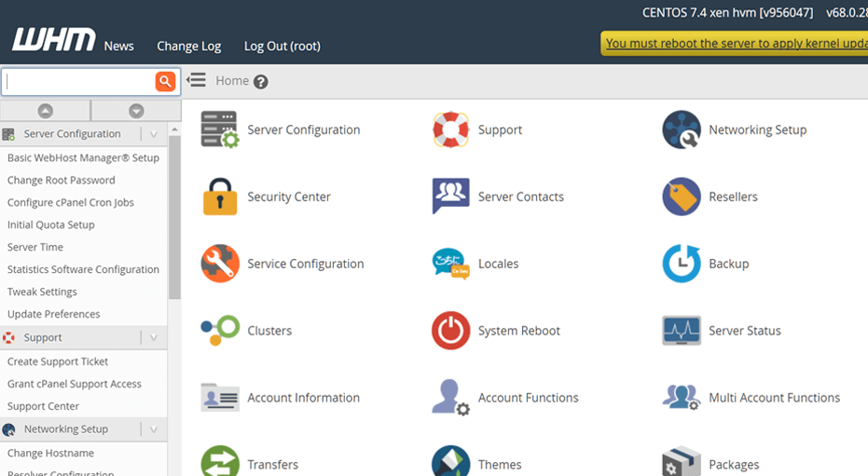This screenshot has height=476, width=868.
Task: Toggle the sidebar with the hamburger icon
Action: (x=196, y=81)
